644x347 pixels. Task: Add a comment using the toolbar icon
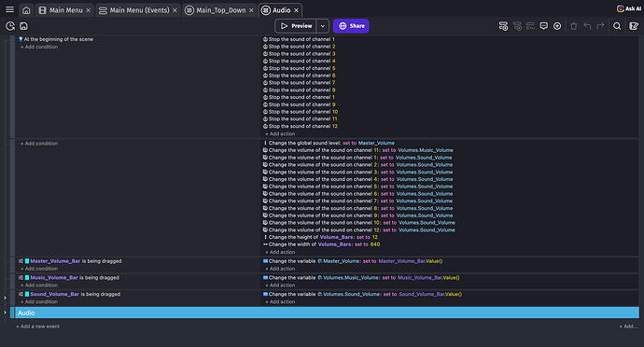[544, 26]
